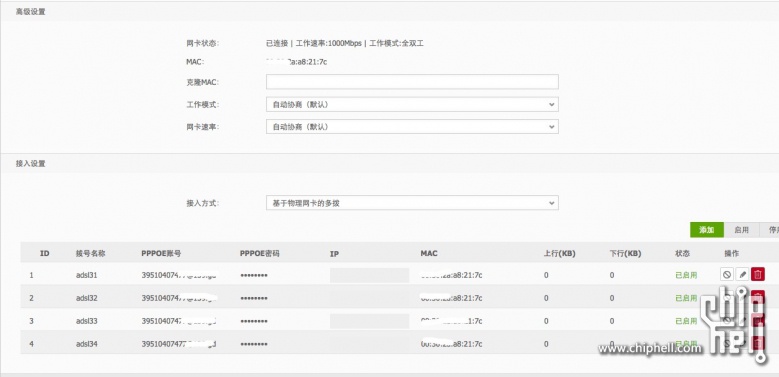Click the MAC address in the adsl33 row
This screenshot has width=779, height=377.
[x=452, y=321]
